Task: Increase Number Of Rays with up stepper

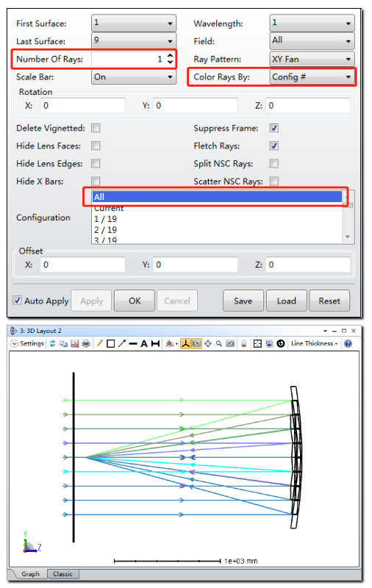Action: coord(171,56)
